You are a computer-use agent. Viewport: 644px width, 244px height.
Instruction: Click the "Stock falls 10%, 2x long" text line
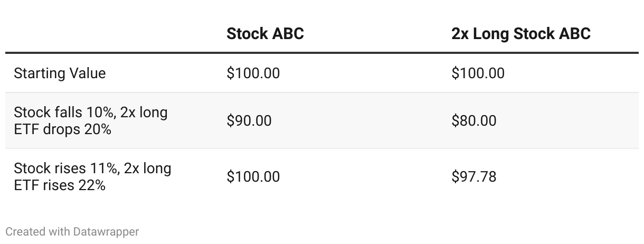pyautogui.click(x=90, y=112)
